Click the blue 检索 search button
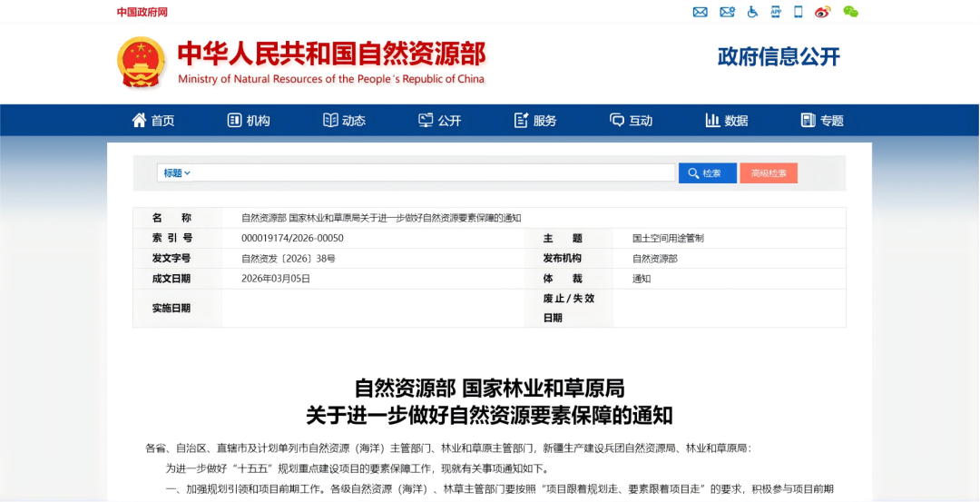Viewport: 980px width, 502px height. tap(707, 172)
